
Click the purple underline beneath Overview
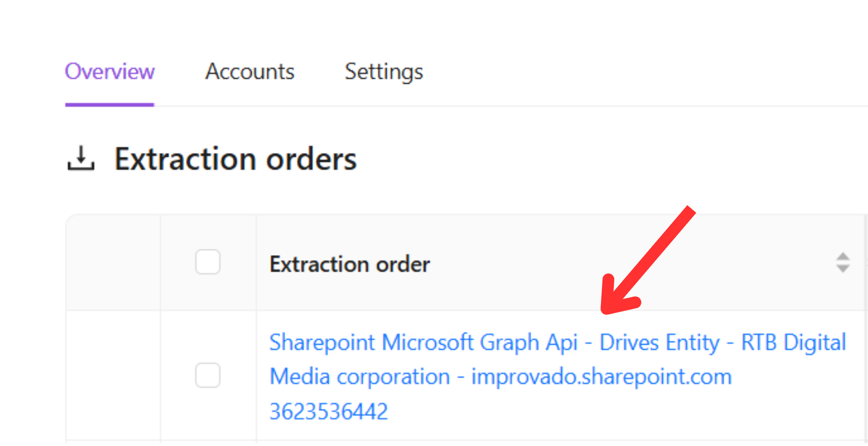click(x=110, y=105)
